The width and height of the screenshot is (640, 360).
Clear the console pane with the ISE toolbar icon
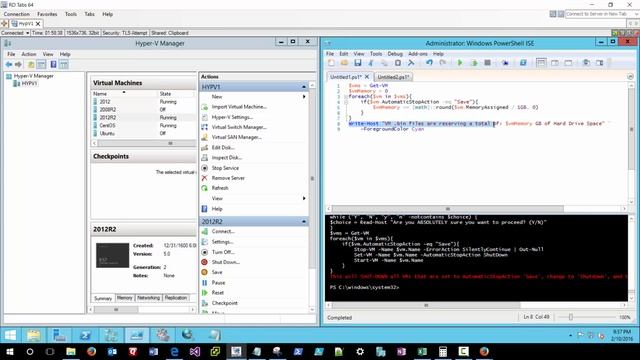[x=411, y=63]
